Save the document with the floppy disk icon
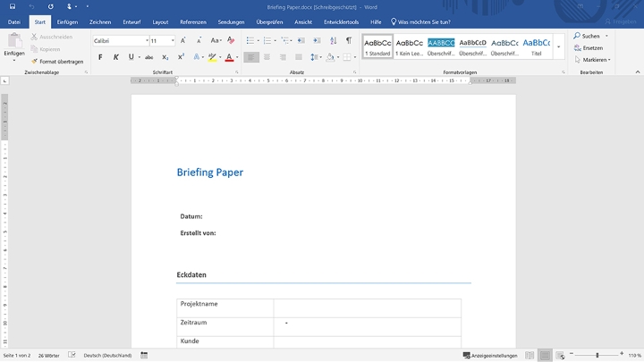 click(13, 6)
